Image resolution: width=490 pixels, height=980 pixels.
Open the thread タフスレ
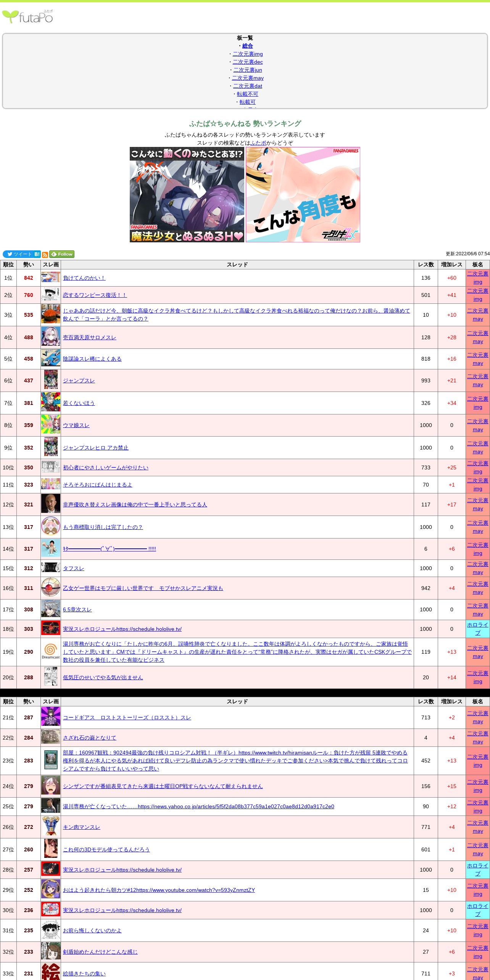pos(73,568)
